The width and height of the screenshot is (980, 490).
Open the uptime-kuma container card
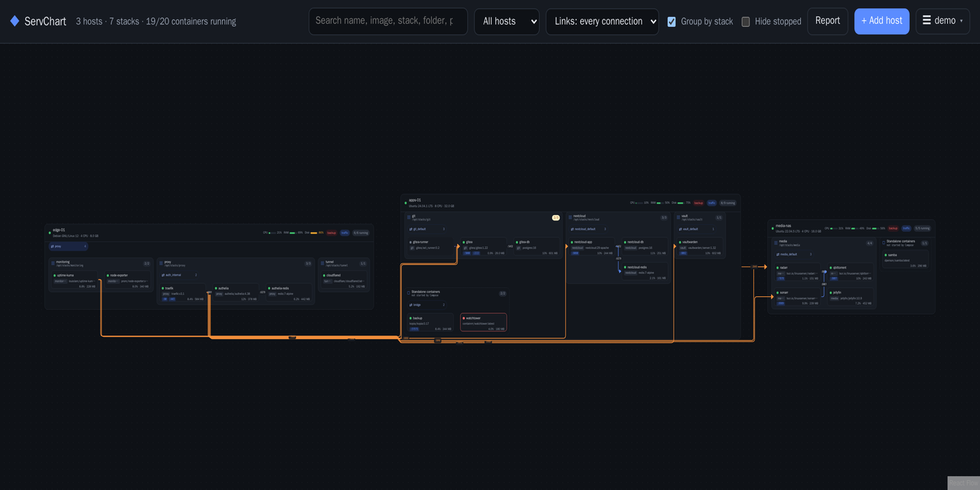click(74, 280)
